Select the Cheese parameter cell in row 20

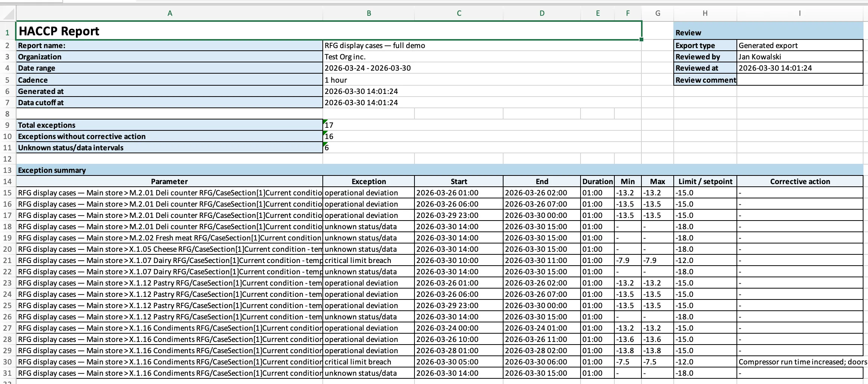pyautogui.click(x=169, y=249)
